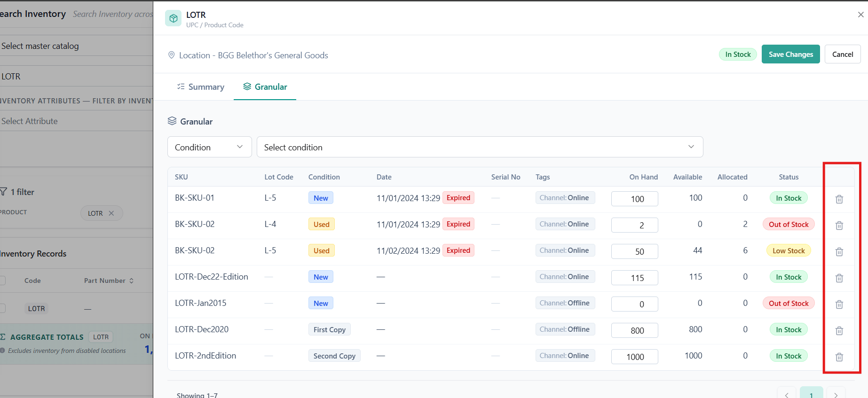Delete the LOTR-2ndEdition row
Viewport: 868px width, 398px height.
pos(839,357)
